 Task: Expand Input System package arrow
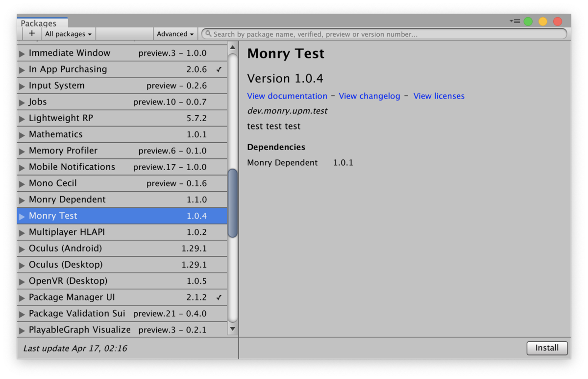point(22,86)
